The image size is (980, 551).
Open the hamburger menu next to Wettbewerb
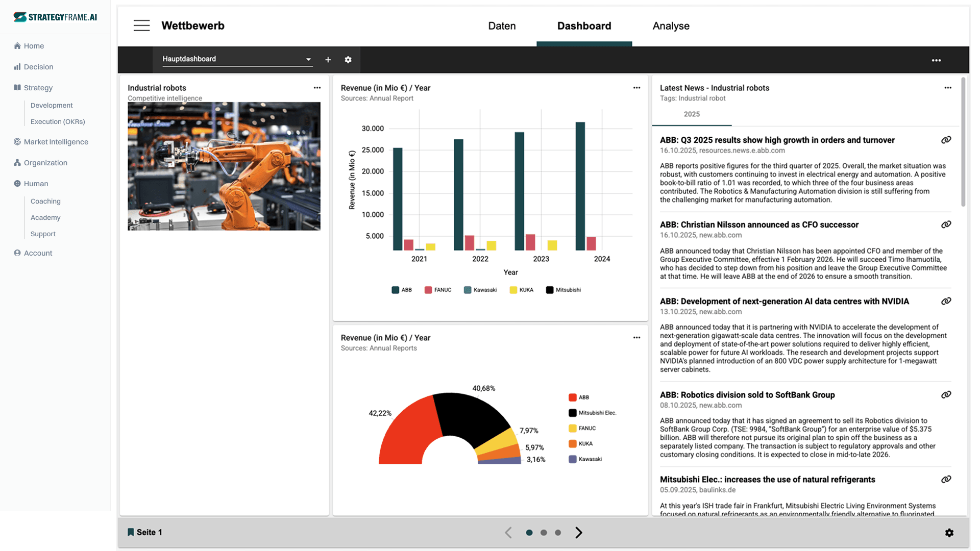click(141, 26)
